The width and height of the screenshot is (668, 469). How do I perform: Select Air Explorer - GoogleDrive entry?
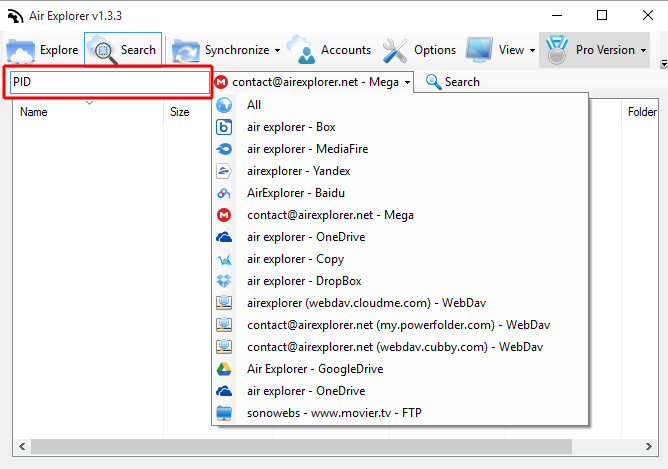(x=400, y=369)
